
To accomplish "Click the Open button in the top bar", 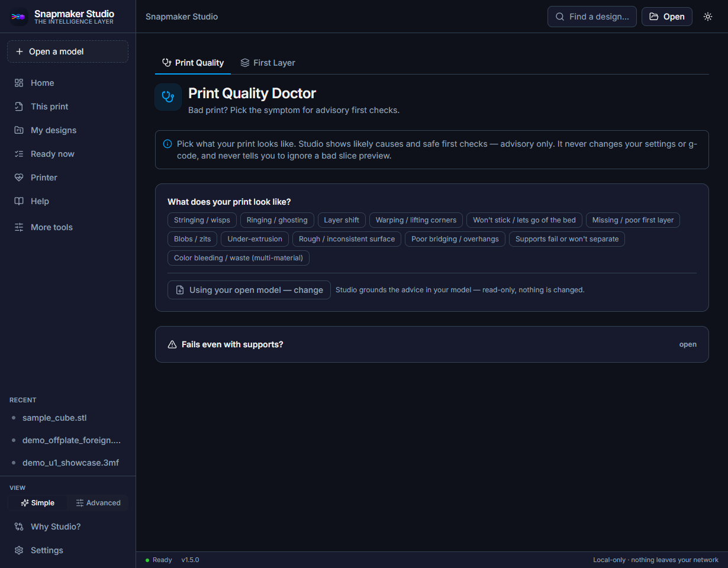I will tap(667, 17).
